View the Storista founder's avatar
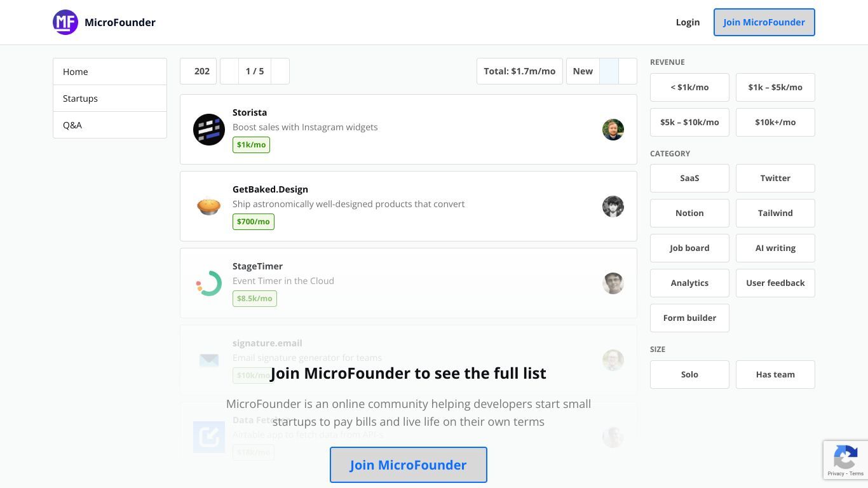Screen dimensions: 868x488 [613, 130]
